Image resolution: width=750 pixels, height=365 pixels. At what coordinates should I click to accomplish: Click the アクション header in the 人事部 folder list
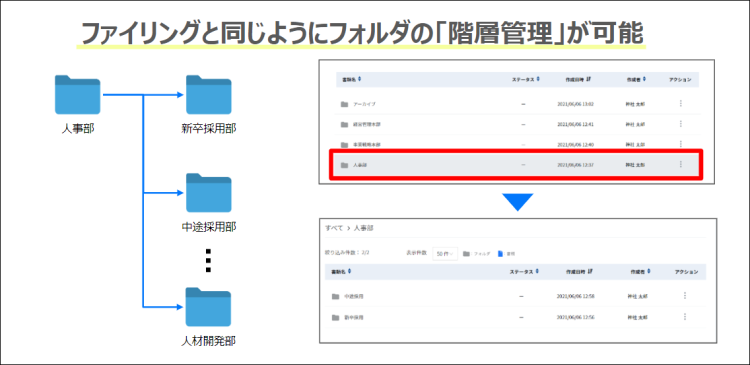pyautogui.click(x=686, y=272)
